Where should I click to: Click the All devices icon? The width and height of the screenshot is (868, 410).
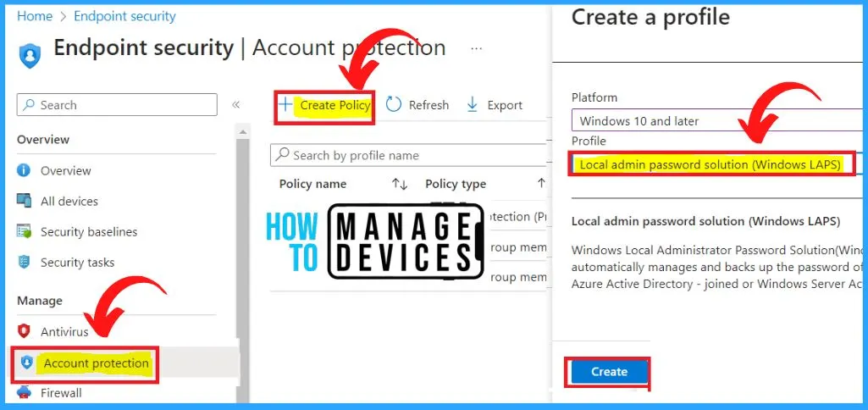[24, 201]
